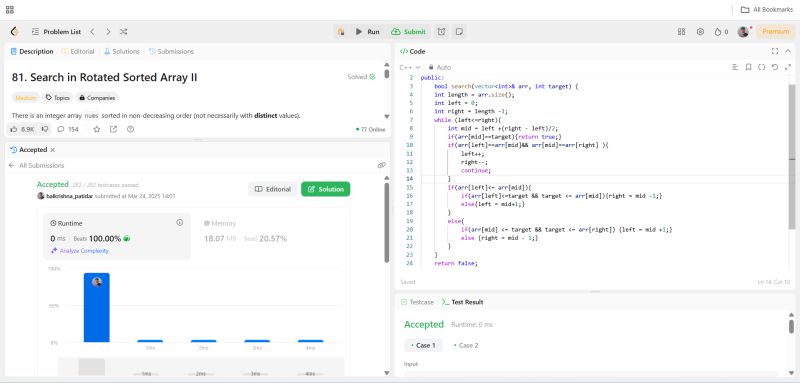Dislike the problem with thumbs down
The width and height of the screenshot is (800, 383).
pos(45,130)
